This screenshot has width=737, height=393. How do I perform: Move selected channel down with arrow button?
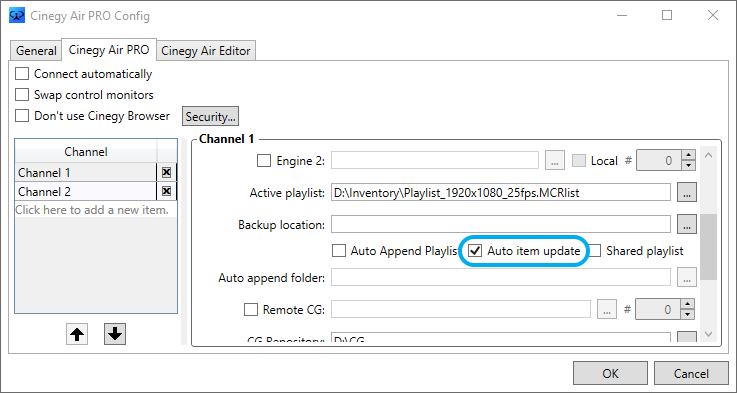115,334
